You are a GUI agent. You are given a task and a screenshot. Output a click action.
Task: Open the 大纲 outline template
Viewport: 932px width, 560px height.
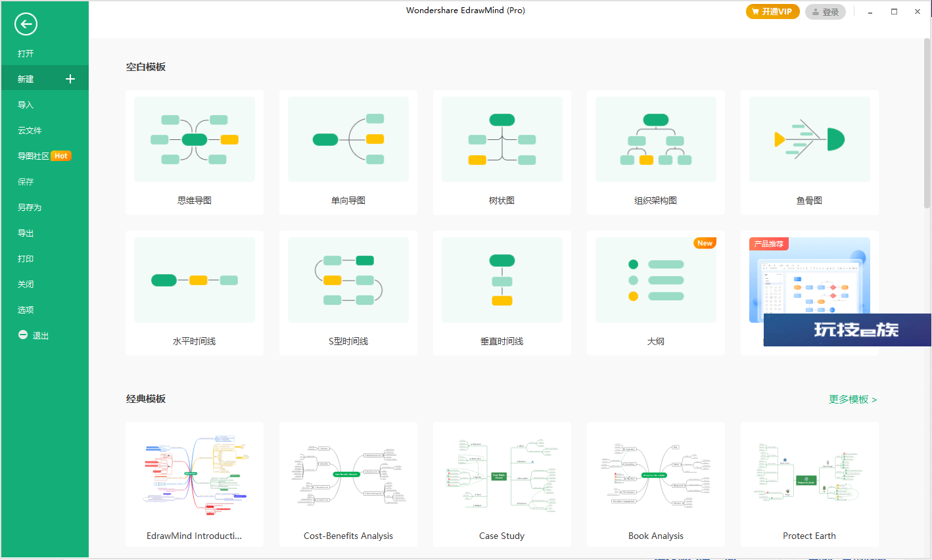pos(656,293)
